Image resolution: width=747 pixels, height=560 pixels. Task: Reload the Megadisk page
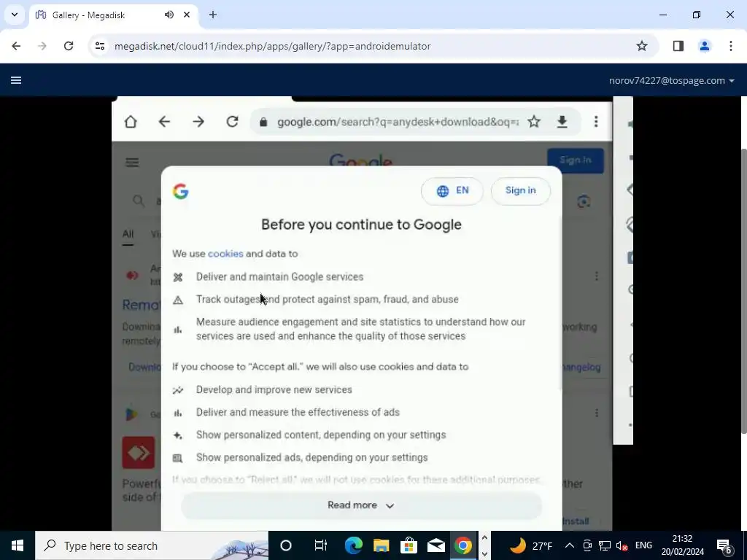[x=69, y=46]
